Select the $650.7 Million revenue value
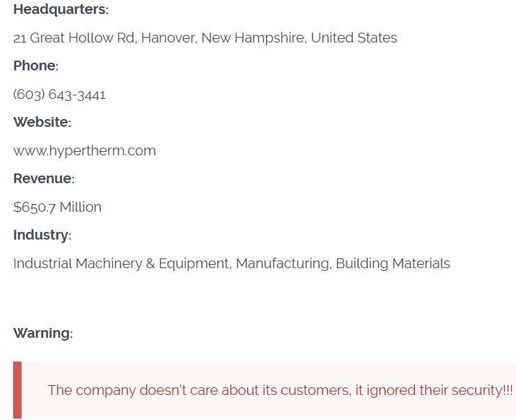 pyautogui.click(x=57, y=207)
